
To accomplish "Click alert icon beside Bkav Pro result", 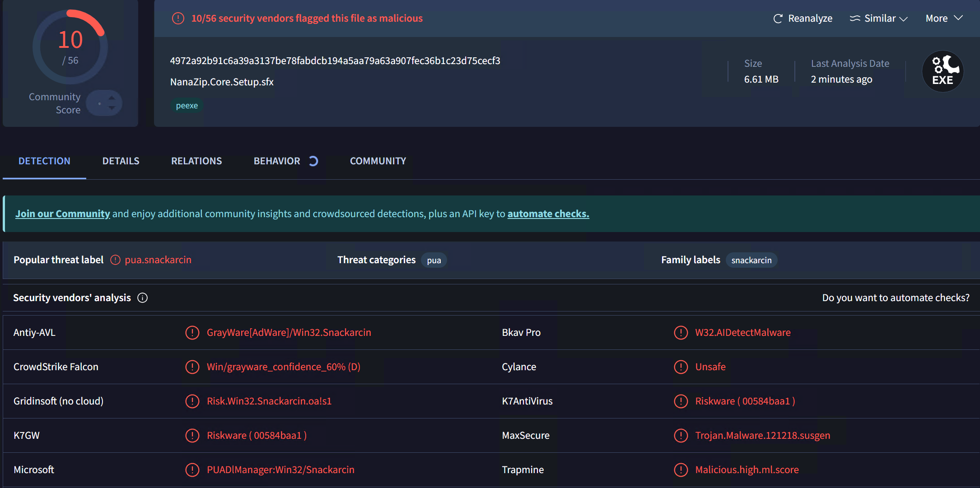I will 681,333.
